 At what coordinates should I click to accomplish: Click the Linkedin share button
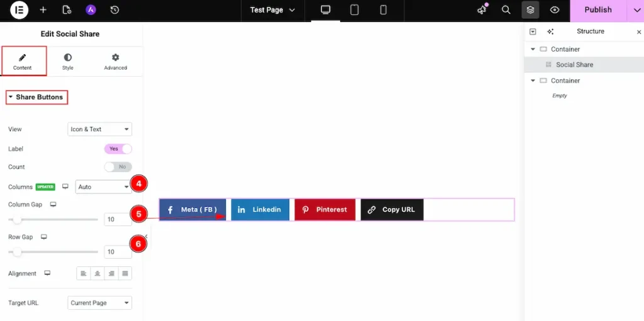pyautogui.click(x=260, y=210)
